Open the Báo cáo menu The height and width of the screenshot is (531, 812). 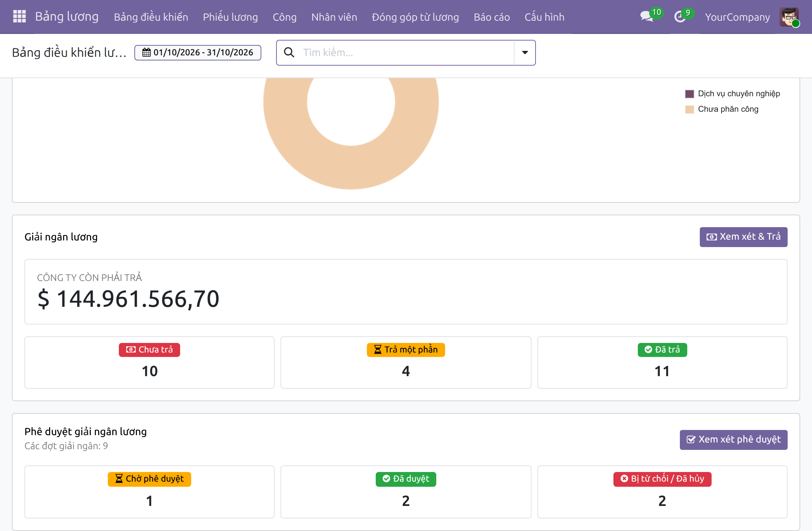[x=492, y=17]
